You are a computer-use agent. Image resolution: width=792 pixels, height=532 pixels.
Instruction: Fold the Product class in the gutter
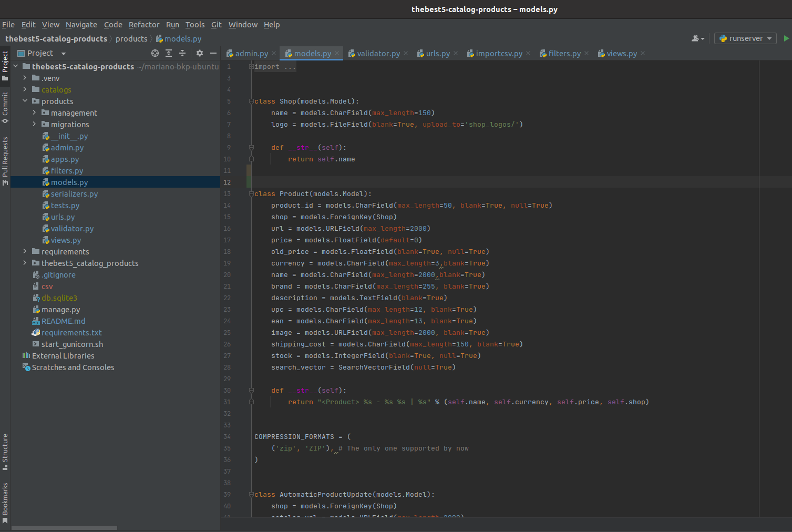coord(251,194)
